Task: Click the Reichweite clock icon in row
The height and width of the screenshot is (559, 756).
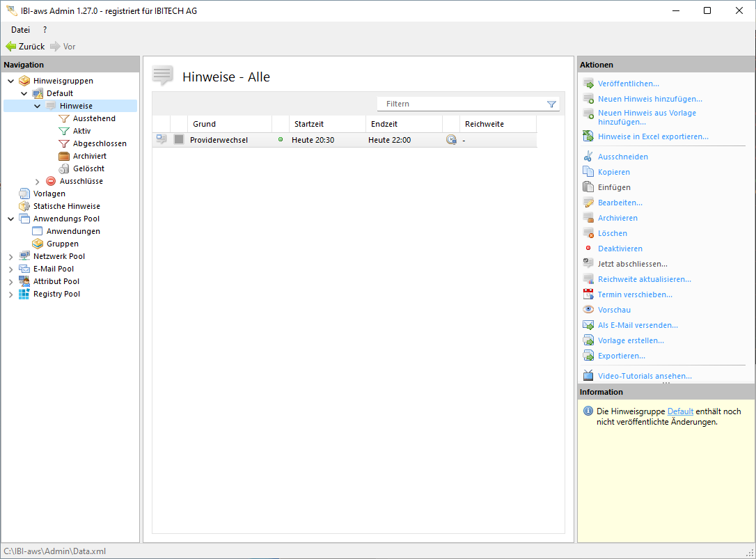Action: [x=451, y=140]
